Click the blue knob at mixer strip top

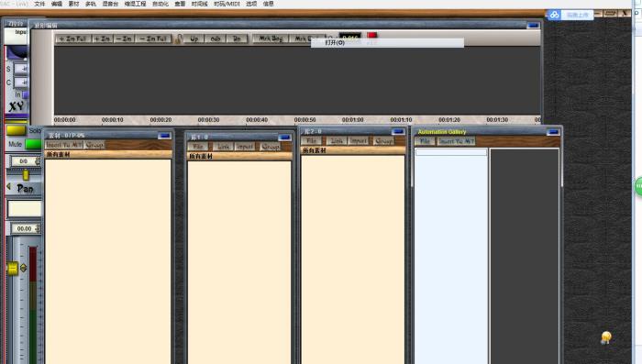[17, 52]
